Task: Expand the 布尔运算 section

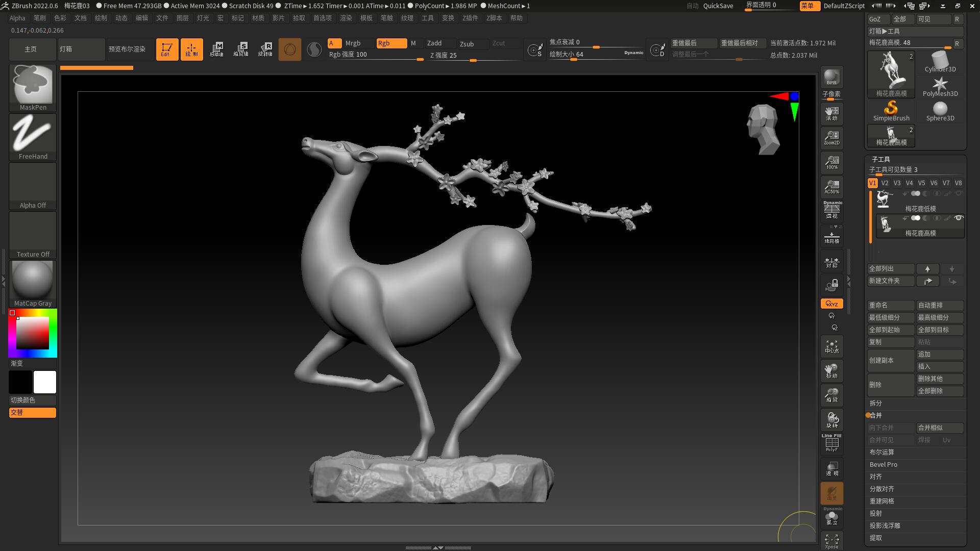Action: (881, 452)
